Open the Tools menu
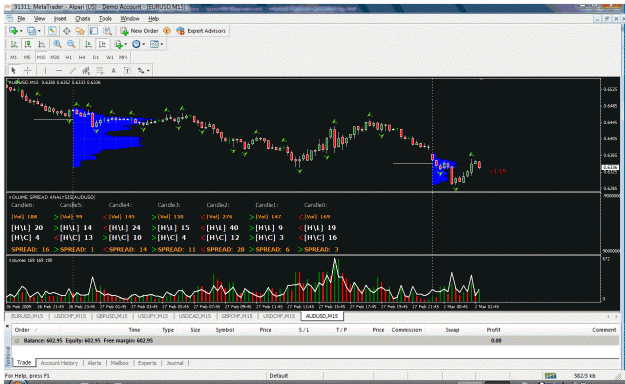Screen dimensions: 625x384 (x=105, y=19)
